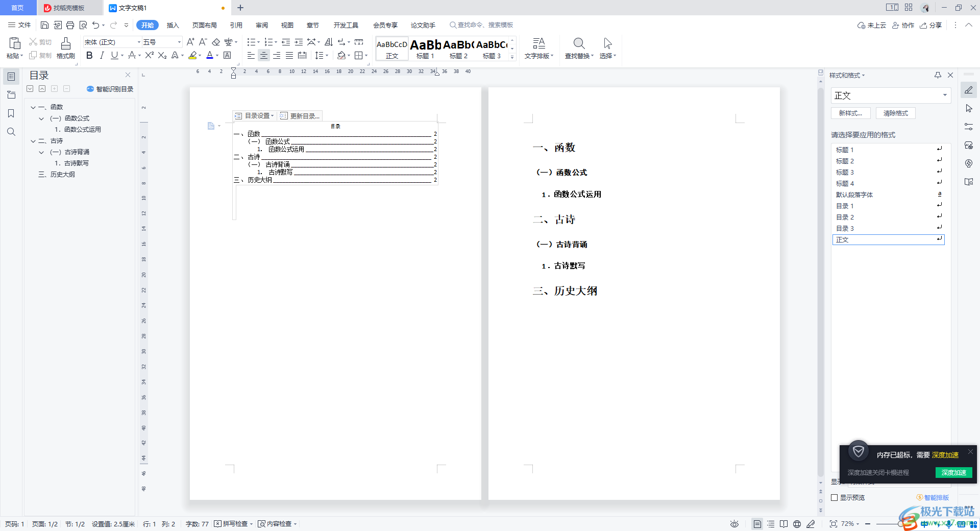This screenshot has height=531, width=980.
Task: Click the 清除格式 button
Action: pos(896,113)
